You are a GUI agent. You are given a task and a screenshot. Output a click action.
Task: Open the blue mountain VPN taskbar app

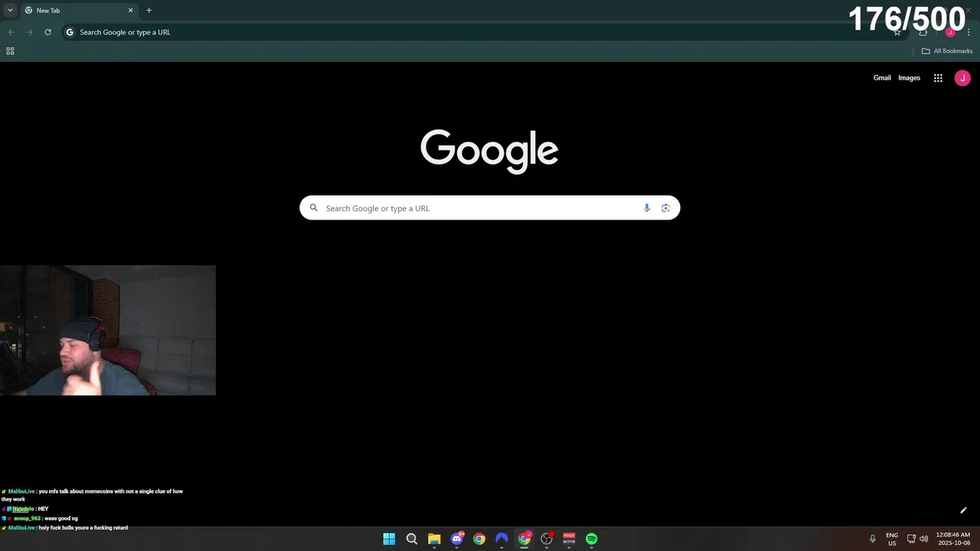[501, 539]
